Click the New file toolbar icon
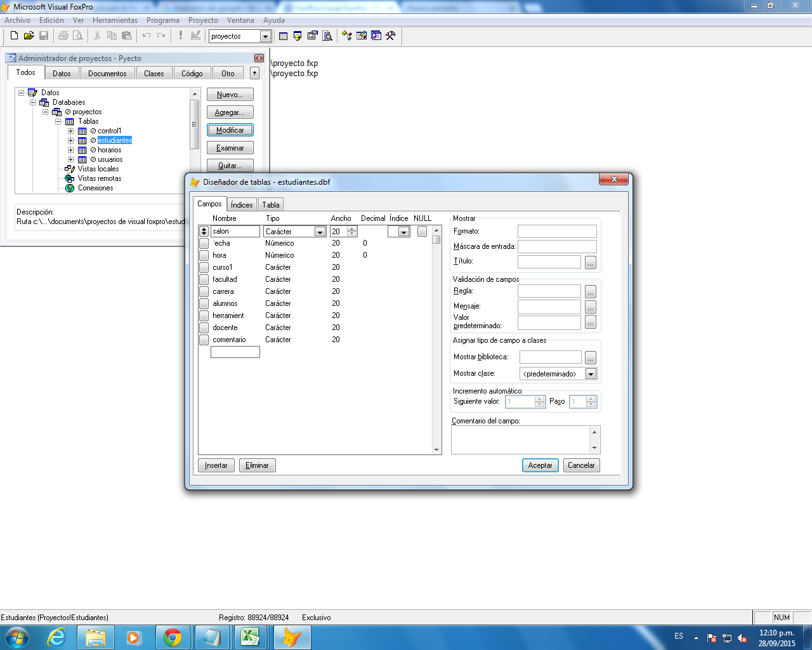This screenshot has height=650, width=812. 14,36
